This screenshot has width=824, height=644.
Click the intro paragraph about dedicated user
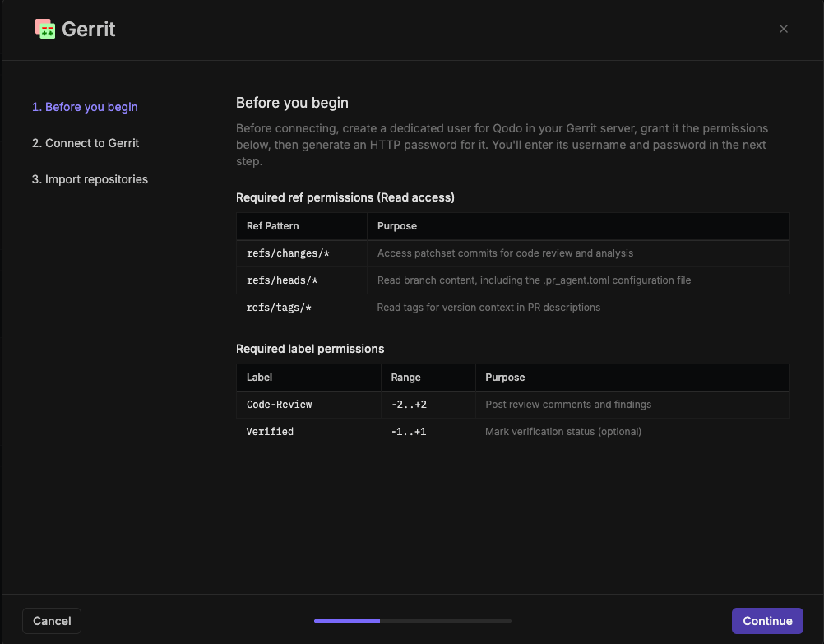tap(502, 145)
